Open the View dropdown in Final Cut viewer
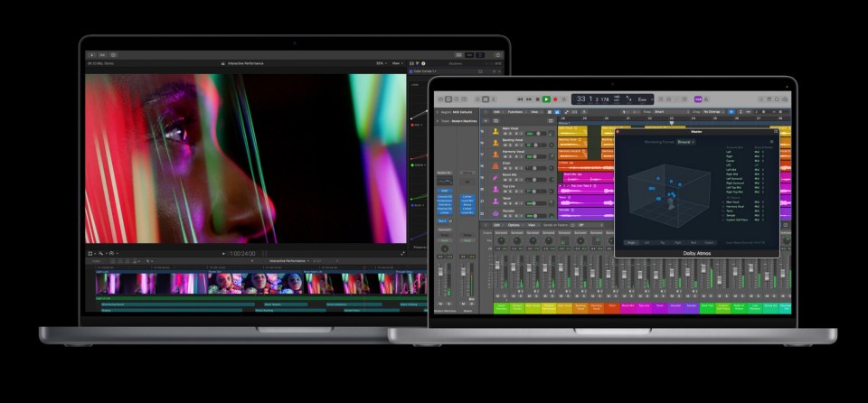This screenshot has height=403, width=868. (398, 63)
